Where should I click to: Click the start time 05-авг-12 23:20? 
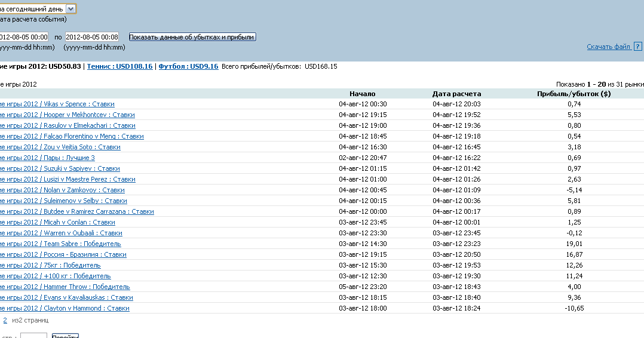click(363, 287)
